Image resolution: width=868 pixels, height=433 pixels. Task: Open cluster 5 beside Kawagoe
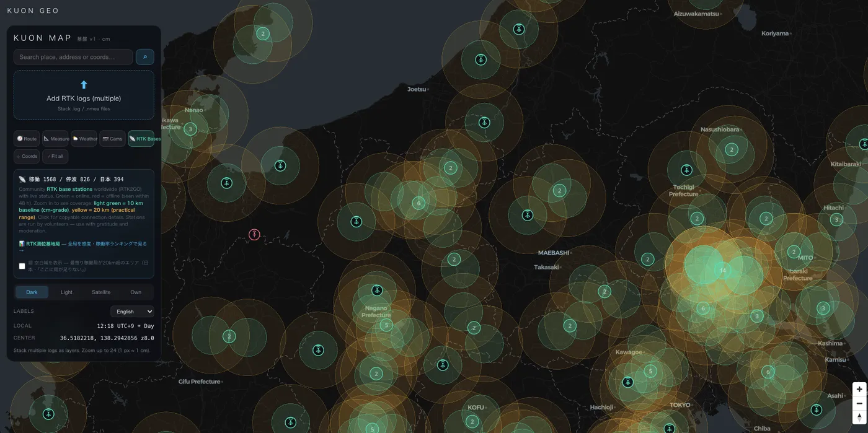pos(650,371)
